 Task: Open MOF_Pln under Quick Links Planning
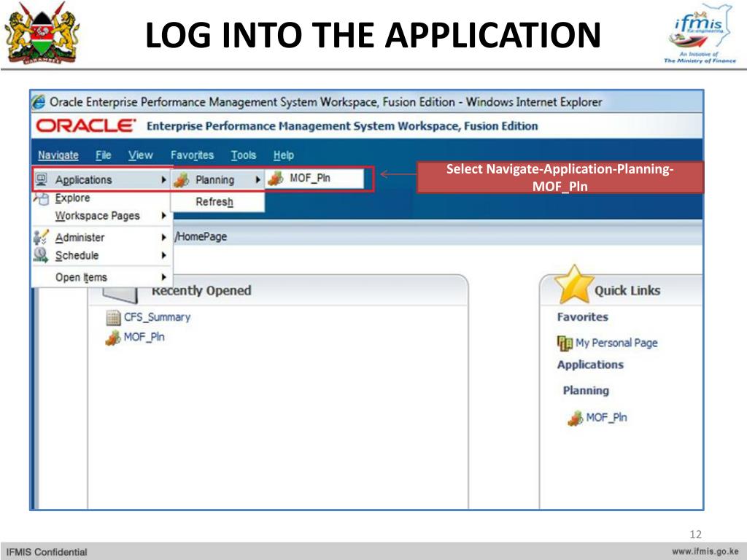coord(606,418)
